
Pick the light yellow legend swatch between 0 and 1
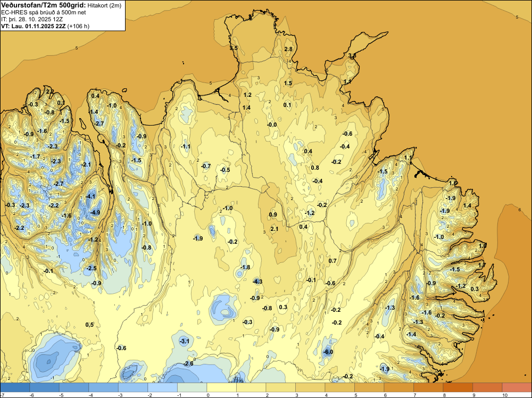click(x=221, y=387)
